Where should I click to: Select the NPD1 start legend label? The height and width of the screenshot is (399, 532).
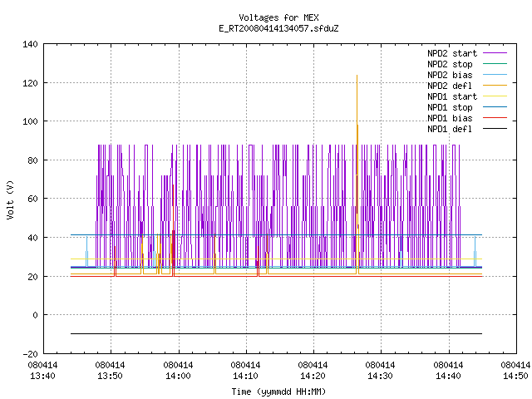pos(452,96)
